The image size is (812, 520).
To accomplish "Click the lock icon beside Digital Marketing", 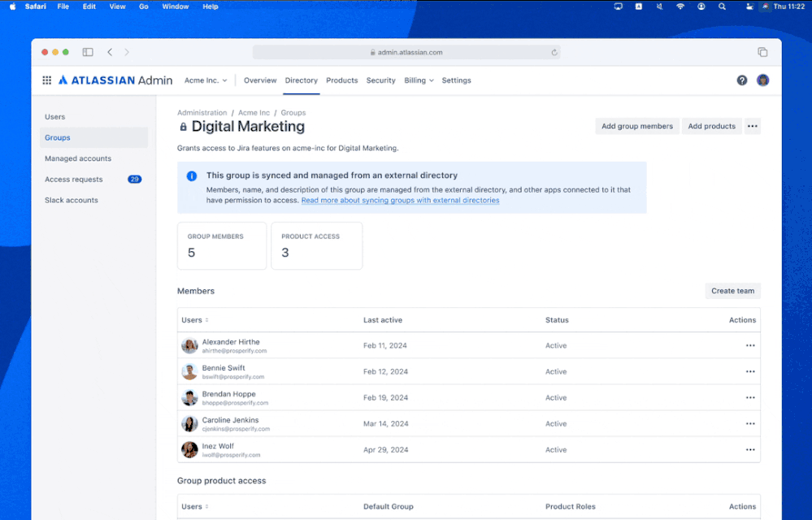I will (x=183, y=127).
